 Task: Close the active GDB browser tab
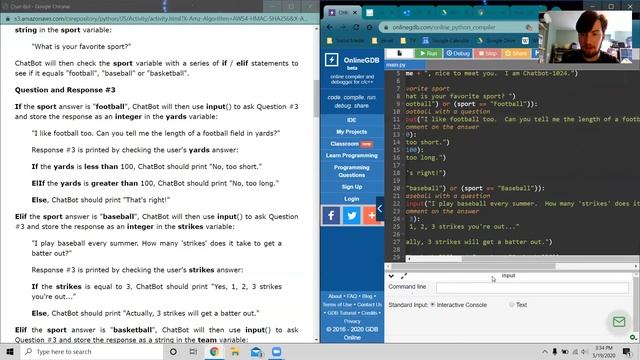[355, 13]
